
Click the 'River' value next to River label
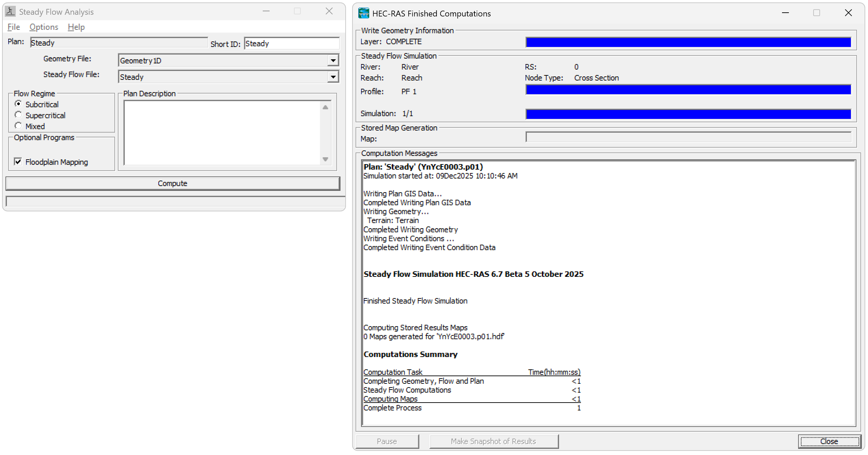tap(410, 67)
